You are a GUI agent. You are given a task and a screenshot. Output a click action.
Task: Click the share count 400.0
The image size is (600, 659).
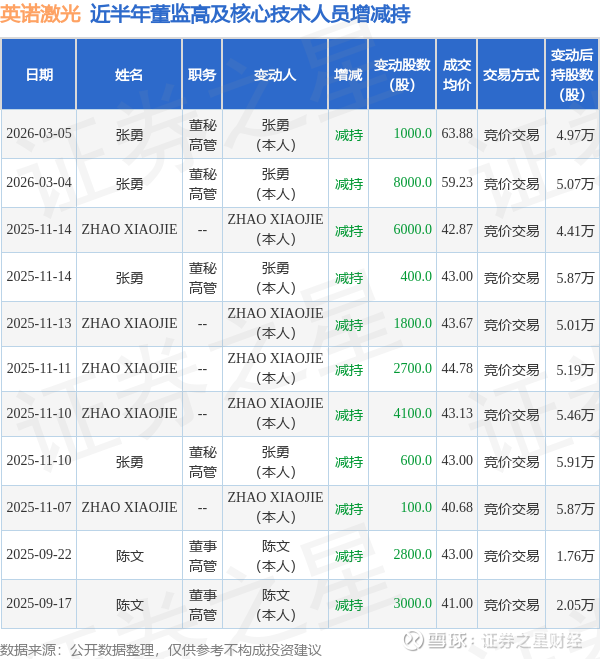point(416,277)
